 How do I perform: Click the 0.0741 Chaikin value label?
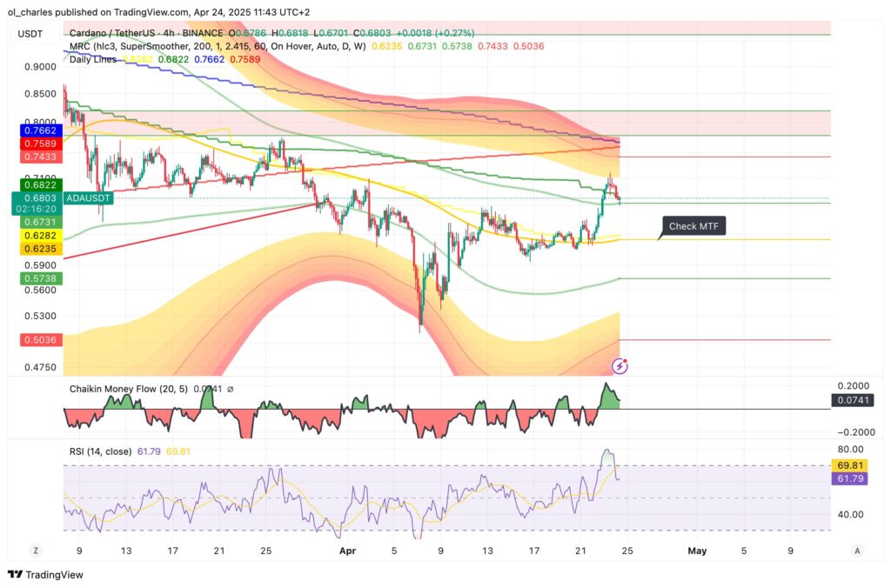point(849,401)
